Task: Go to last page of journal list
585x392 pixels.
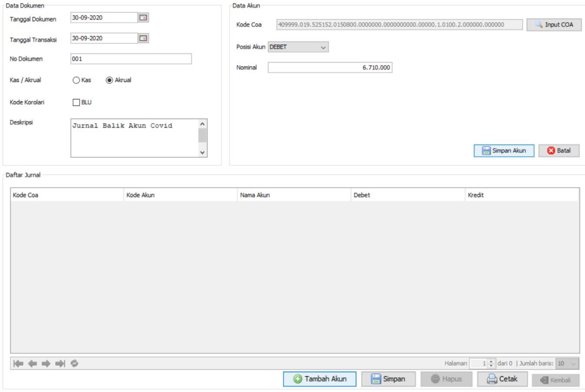Action: tap(60, 364)
